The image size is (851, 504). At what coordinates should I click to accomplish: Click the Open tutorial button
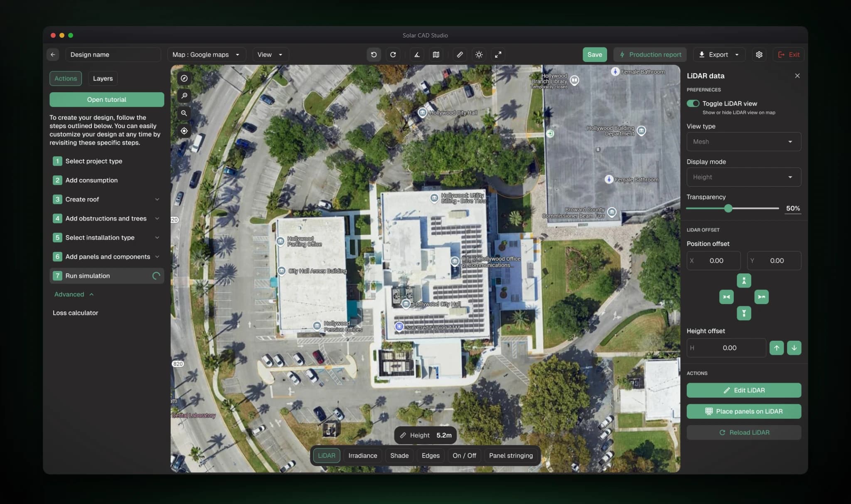point(107,100)
